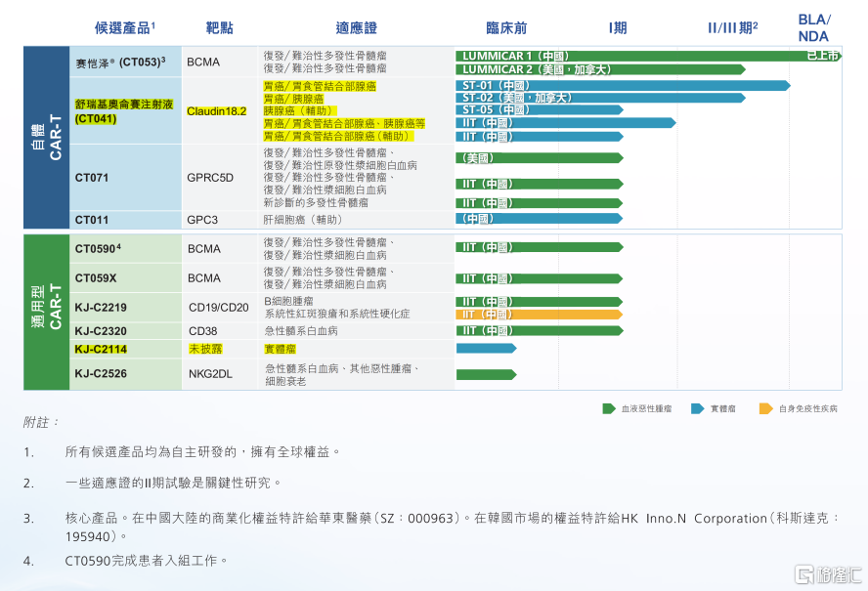Click the KJ-C2320 product name
Image resolution: width=868 pixels, height=591 pixels.
(x=101, y=331)
